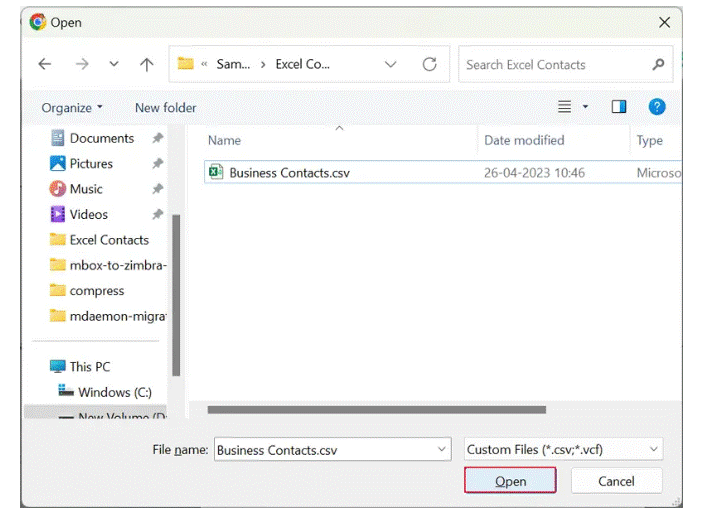Image resolution: width=702 pixels, height=517 pixels.
Task: Click the search magnifier icon
Action: (658, 64)
